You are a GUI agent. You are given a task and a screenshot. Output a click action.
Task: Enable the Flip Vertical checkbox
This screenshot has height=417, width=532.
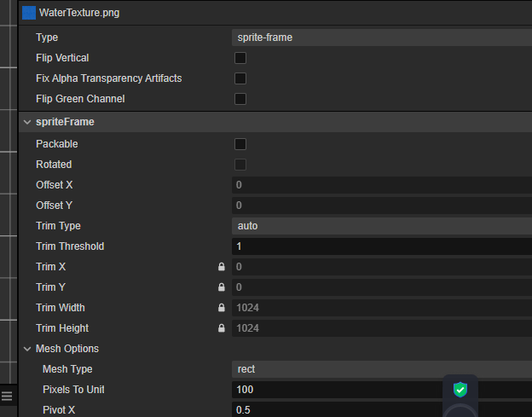240,58
